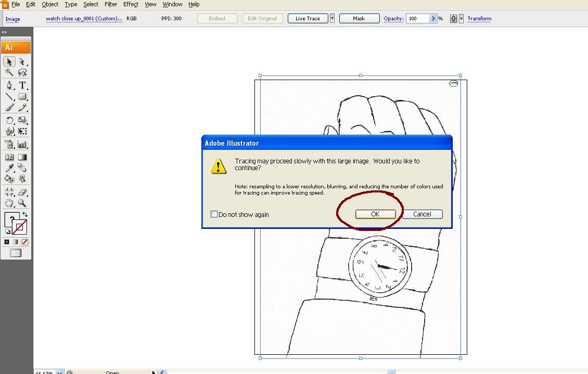Select the Paintbrush tool

(9, 108)
